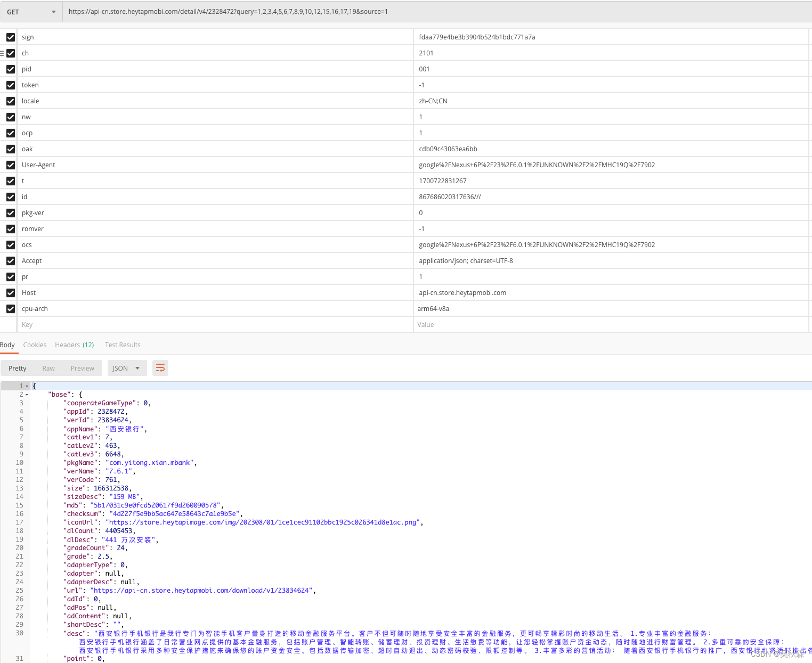Click the catLev3 value 6648
The width and height of the screenshot is (812, 663).
pyautogui.click(x=113, y=454)
